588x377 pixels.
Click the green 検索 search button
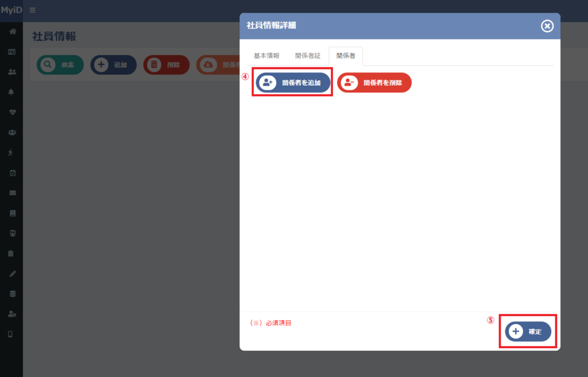tap(60, 64)
